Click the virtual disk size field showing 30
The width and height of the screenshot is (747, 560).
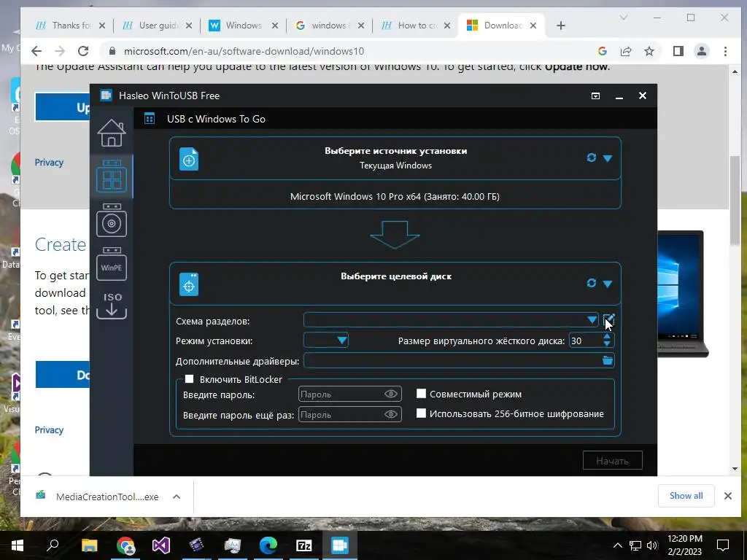586,341
